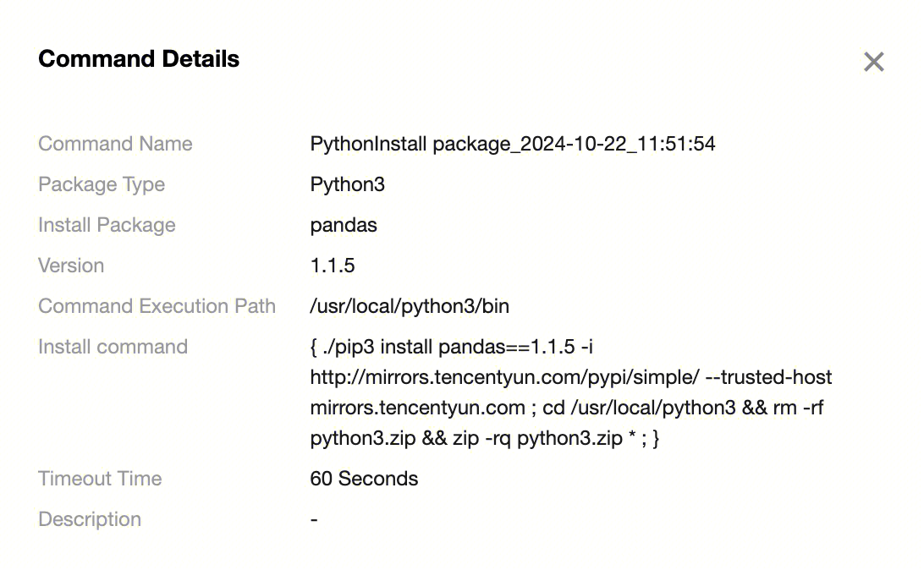Click the Command Name label
Viewport: 924px width, 570px height.
115,144
